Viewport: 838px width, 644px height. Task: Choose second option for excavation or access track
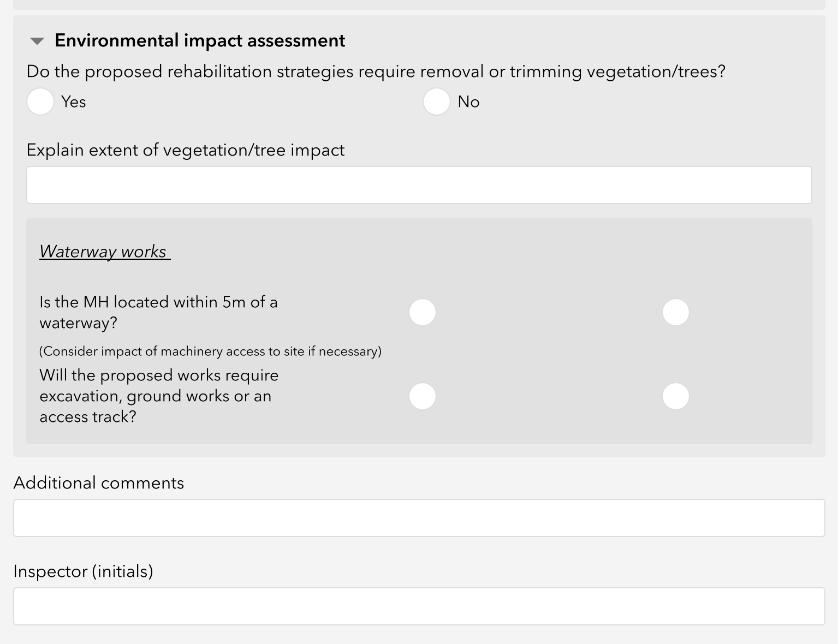tap(675, 396)
